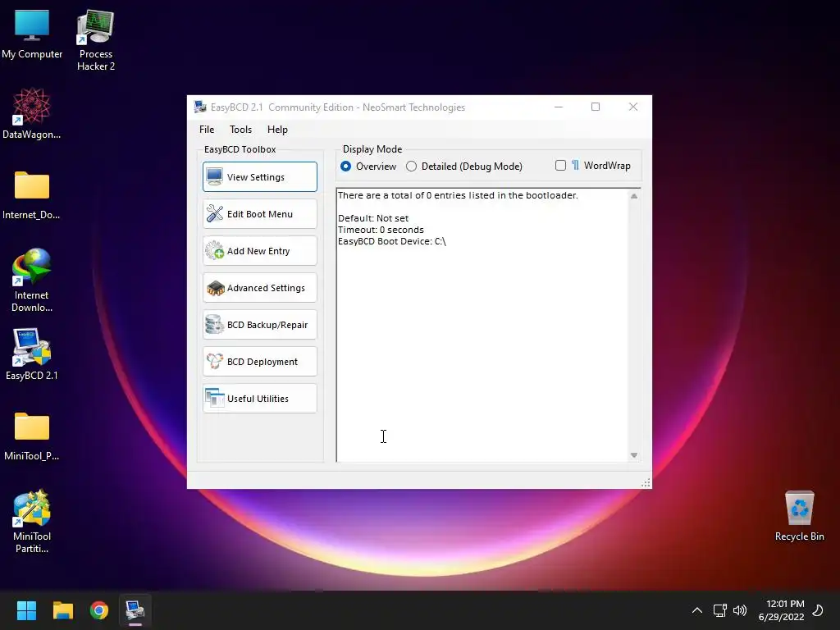The height and width of the screenshot is (630, 840).
Task: Open Google Chrome from the taskbar
Action: (x=99, y=610)
